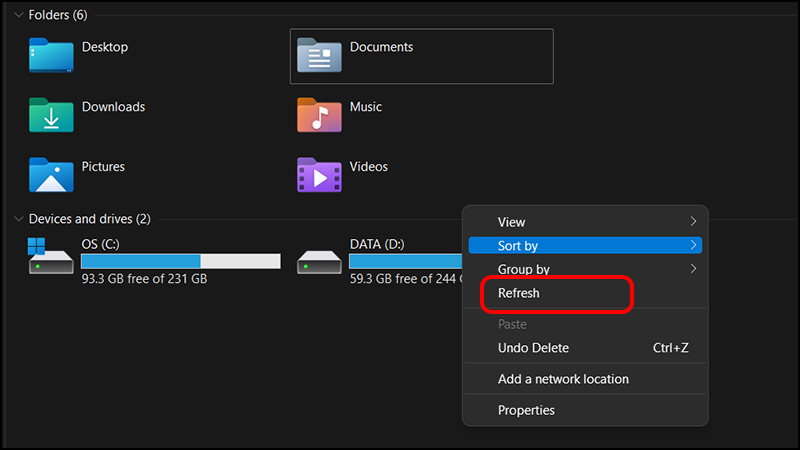The image size is (800, 450).
Task: Open the Documents folder icon
Action: (x=319, y=55)
